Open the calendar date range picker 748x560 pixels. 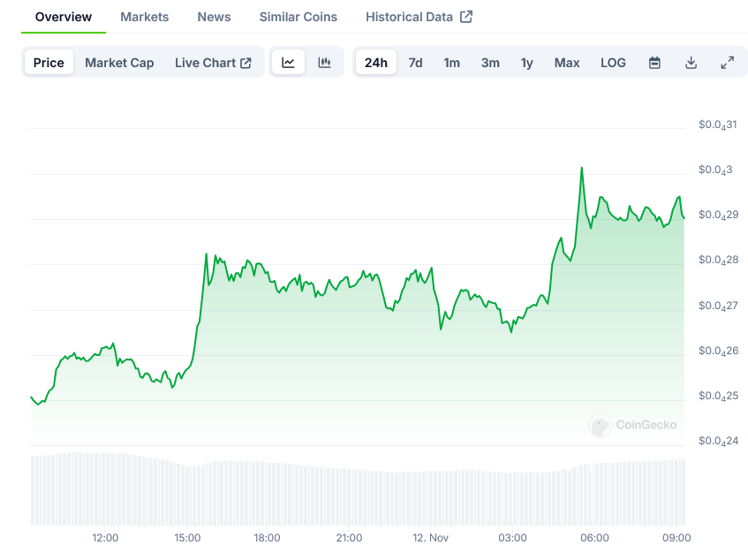tap(654, 63)
